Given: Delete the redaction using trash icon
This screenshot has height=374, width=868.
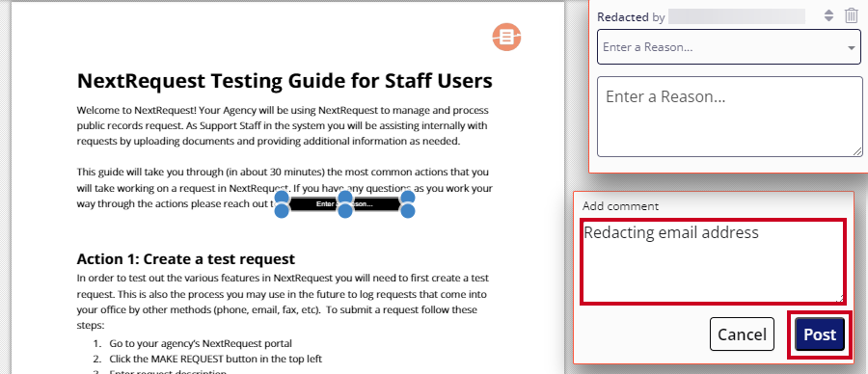Looking at the screenshot, I should tap(851, 15).
